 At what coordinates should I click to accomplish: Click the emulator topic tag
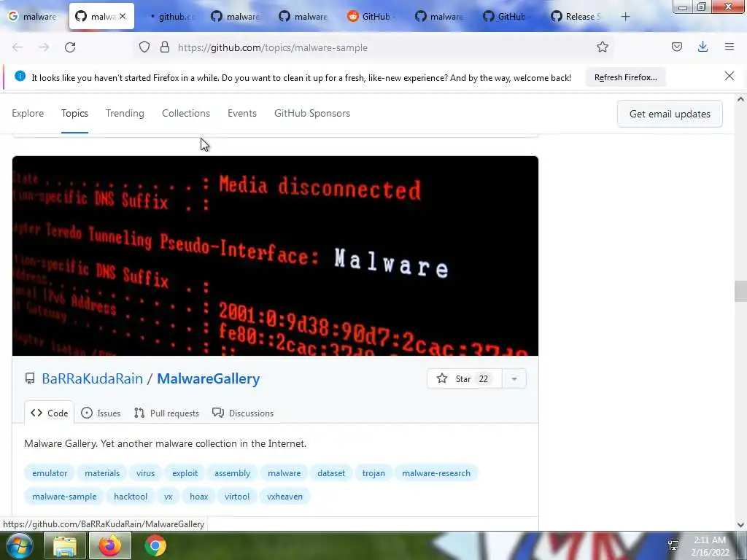(50, 472)
